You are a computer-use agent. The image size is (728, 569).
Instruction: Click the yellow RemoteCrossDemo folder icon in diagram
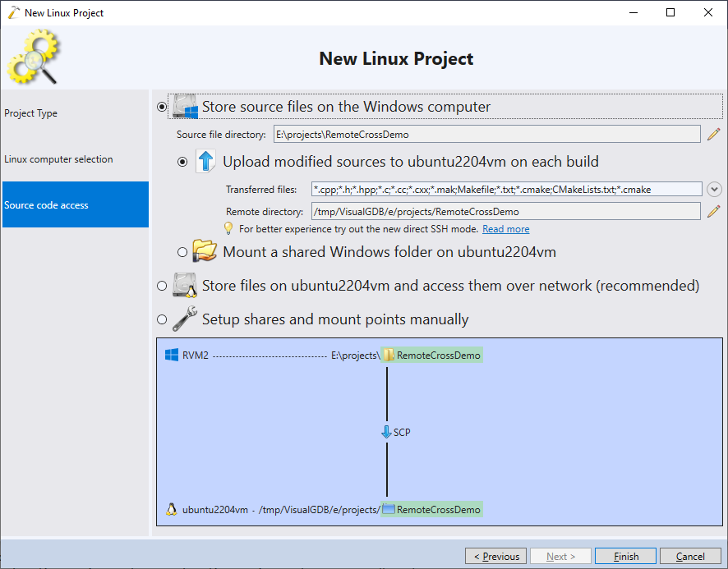click(x=389, y=355)
